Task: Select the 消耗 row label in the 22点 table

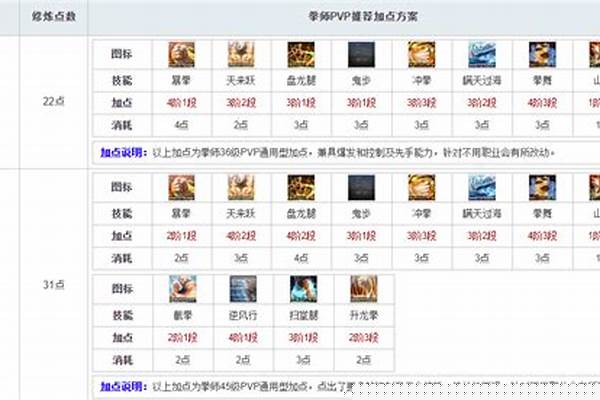Action: (122, 125)
